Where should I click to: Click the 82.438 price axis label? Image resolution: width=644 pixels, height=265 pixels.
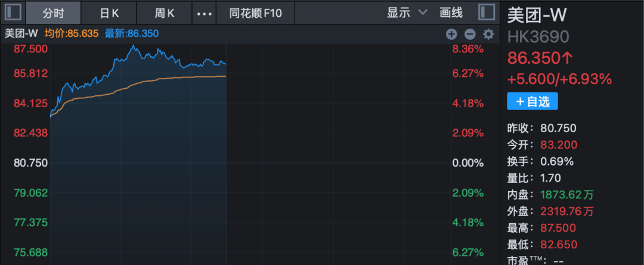coord(31,133)
